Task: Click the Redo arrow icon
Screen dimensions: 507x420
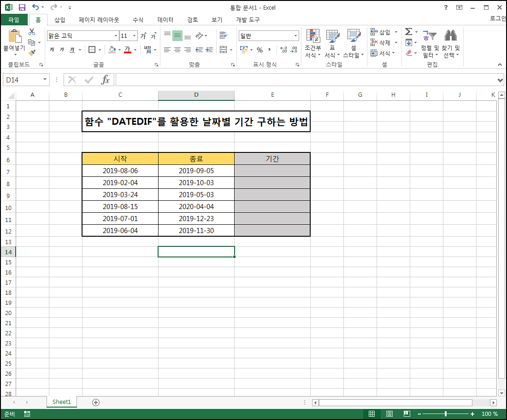Action: click(x=53, y=7)
